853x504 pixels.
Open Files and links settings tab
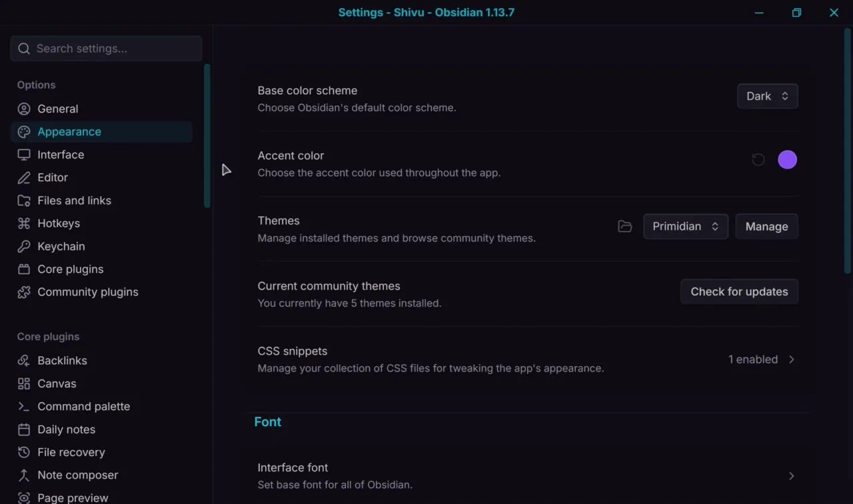(x=101, y=200)
